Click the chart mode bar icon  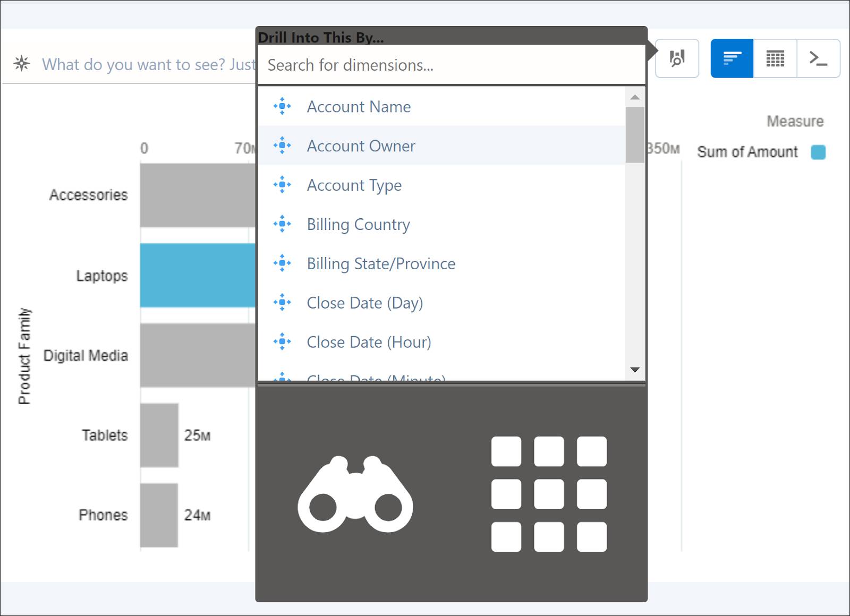tap(732, 58)
